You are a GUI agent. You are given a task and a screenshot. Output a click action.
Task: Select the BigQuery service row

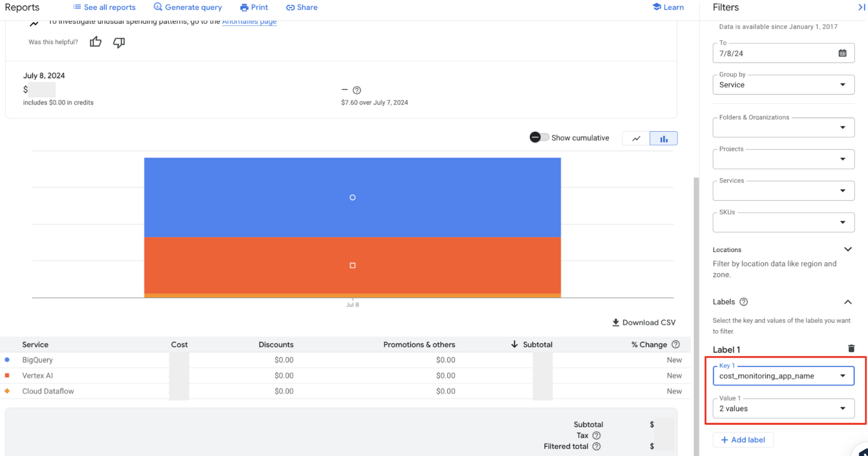(x=345, y=360)
